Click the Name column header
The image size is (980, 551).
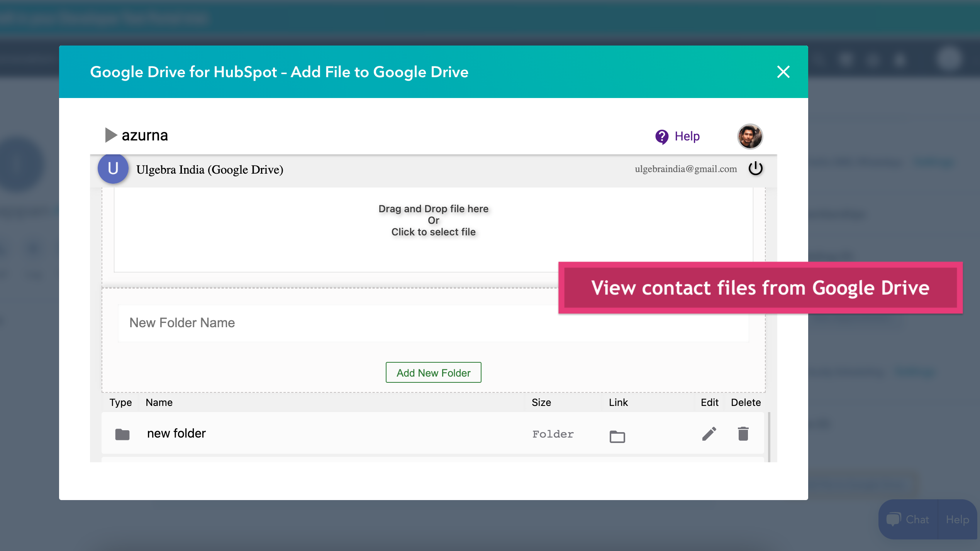coord(159,402)
